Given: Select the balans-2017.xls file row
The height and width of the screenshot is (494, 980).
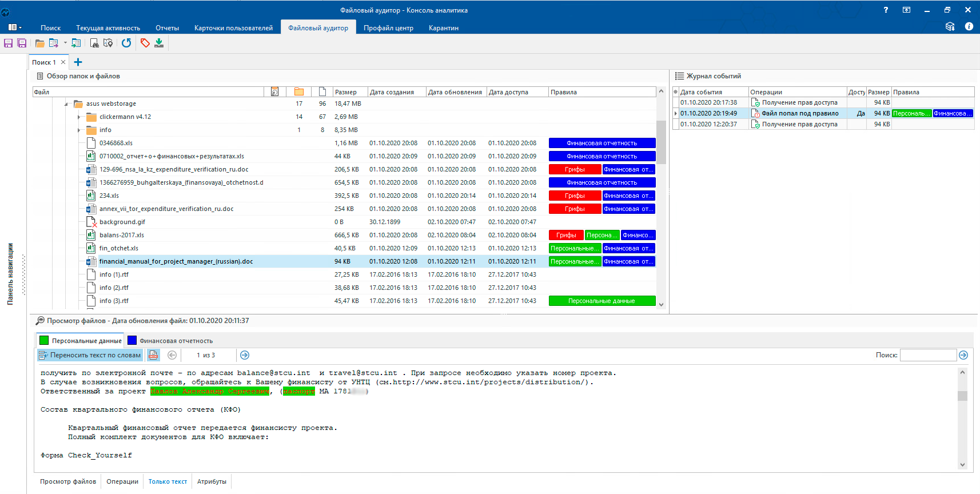Looking at the screenshot, I should click(122, 235).
